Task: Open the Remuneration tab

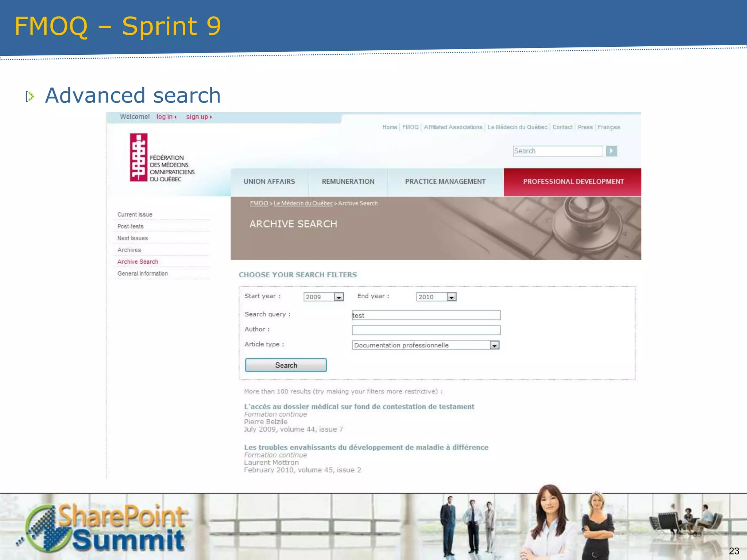Action: tap(348, 182)
